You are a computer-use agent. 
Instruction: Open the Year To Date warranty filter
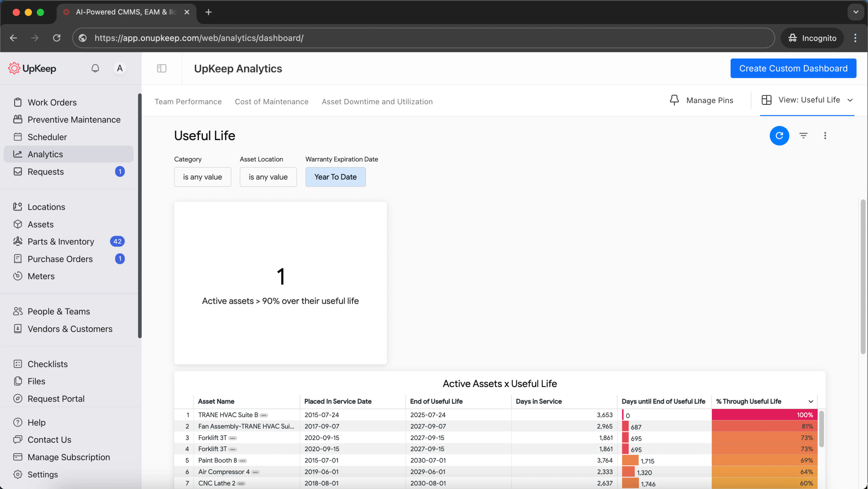(335, 177)
